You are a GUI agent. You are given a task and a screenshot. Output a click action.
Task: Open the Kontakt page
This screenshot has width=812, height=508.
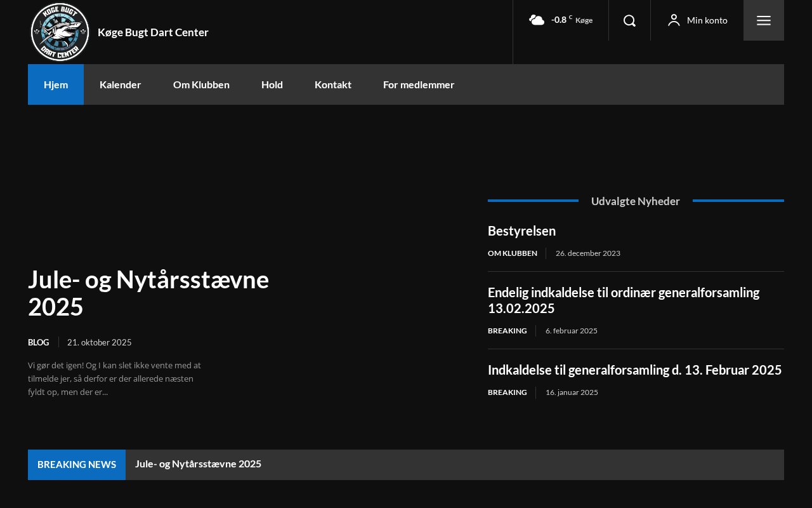pos(332,84)
